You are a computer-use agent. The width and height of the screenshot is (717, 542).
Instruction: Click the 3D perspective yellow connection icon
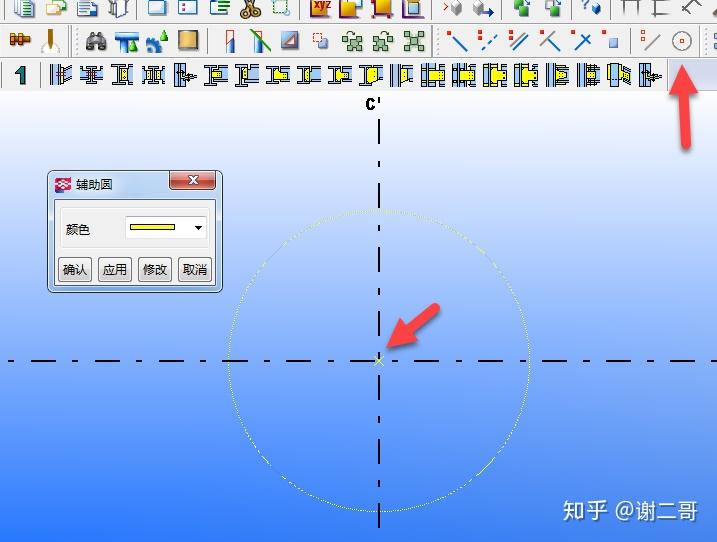(619, 75)
